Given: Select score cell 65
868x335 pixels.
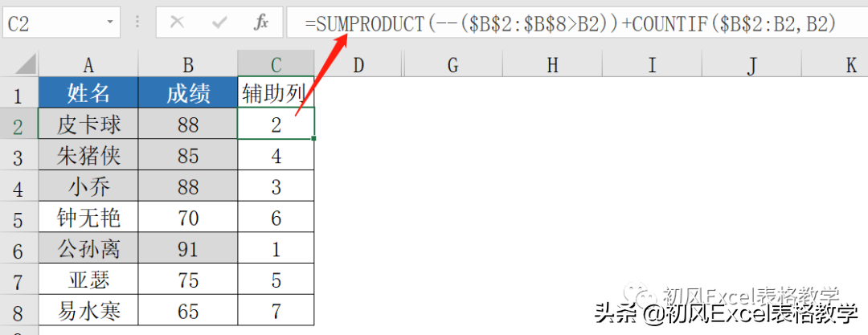Looking at the screenshot, I should point(187,309).
